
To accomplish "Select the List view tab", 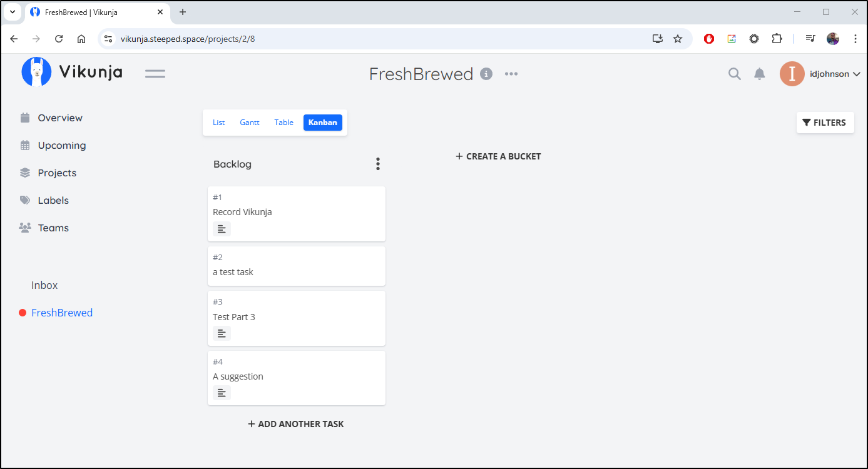I will point(218,123).
